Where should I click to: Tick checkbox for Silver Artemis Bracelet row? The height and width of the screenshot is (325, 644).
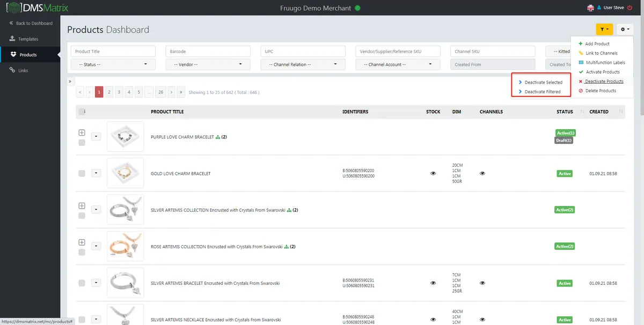coord(82,283)
